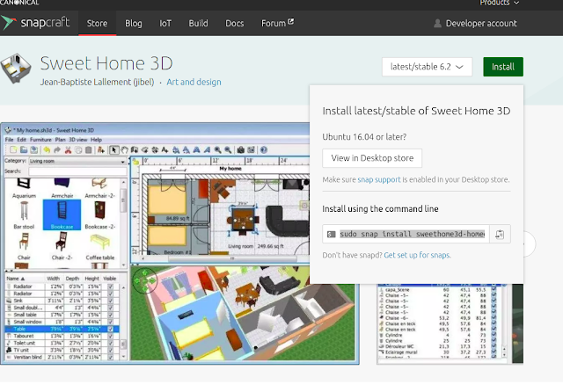Select the Create dimensions tool
The height and width of the screenshot is (392, 563).
[155, 150]
